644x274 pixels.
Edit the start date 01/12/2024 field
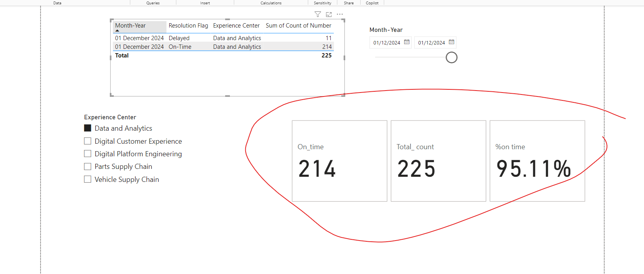coord(387,43)
